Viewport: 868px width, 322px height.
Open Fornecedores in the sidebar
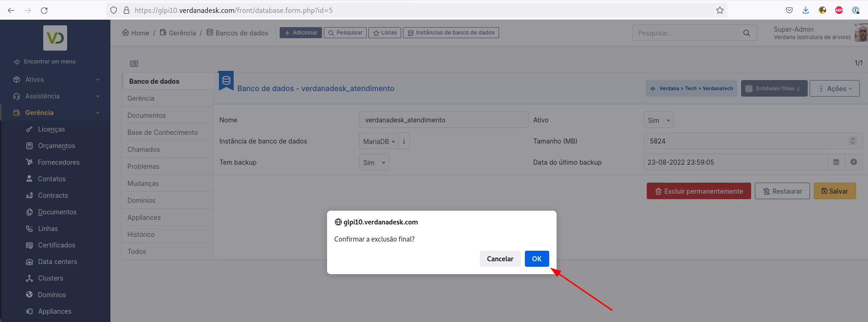(58, 162)
